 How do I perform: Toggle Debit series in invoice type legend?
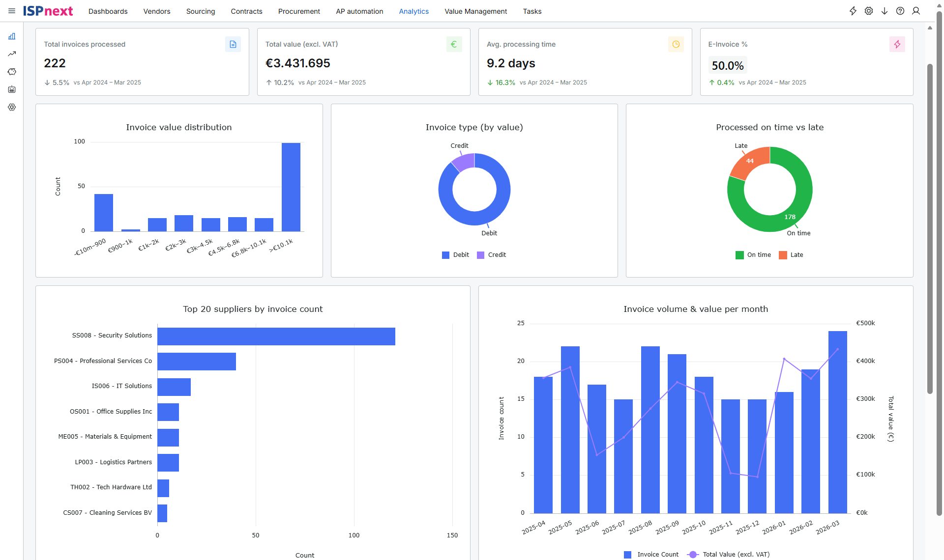click(455, 255)
